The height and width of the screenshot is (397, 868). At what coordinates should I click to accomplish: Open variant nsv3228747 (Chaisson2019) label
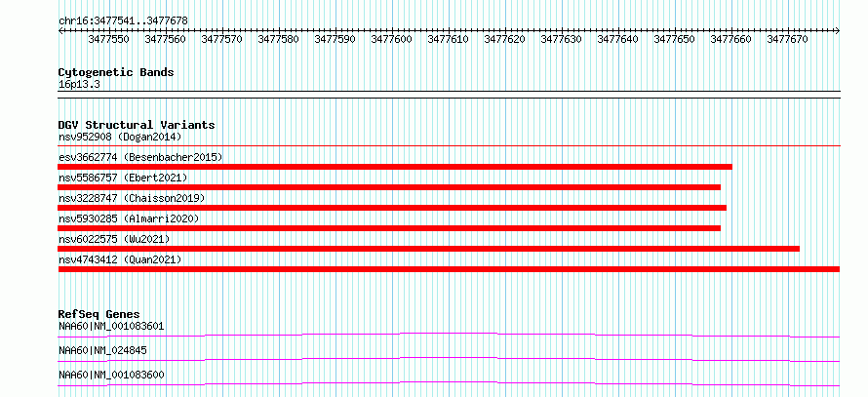[132, 198]
